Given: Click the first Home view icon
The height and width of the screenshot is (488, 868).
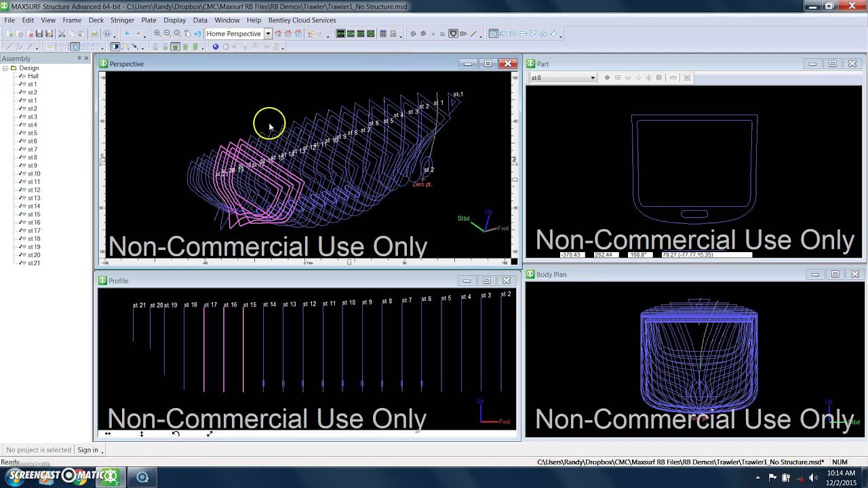Looking at the screenshot, I should [x=278, y=33].
